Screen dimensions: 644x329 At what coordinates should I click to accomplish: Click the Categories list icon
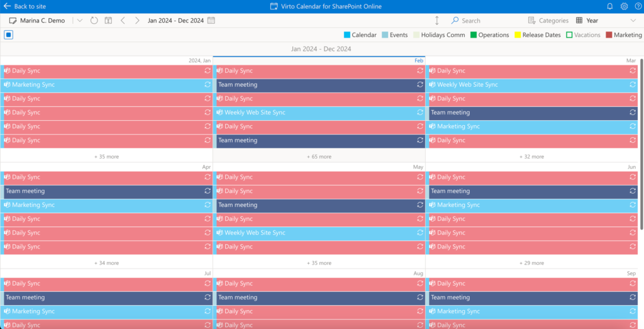(x=531, y=21)
